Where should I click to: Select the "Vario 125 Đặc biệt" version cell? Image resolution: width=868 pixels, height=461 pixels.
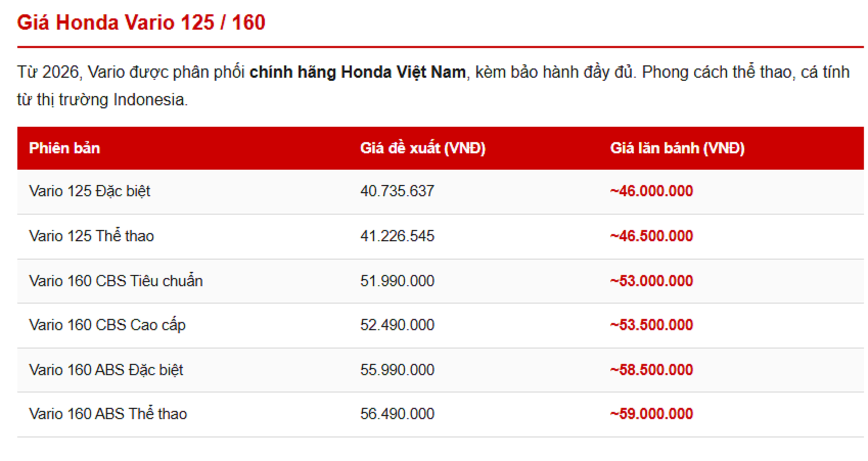[x=89, y=191]
